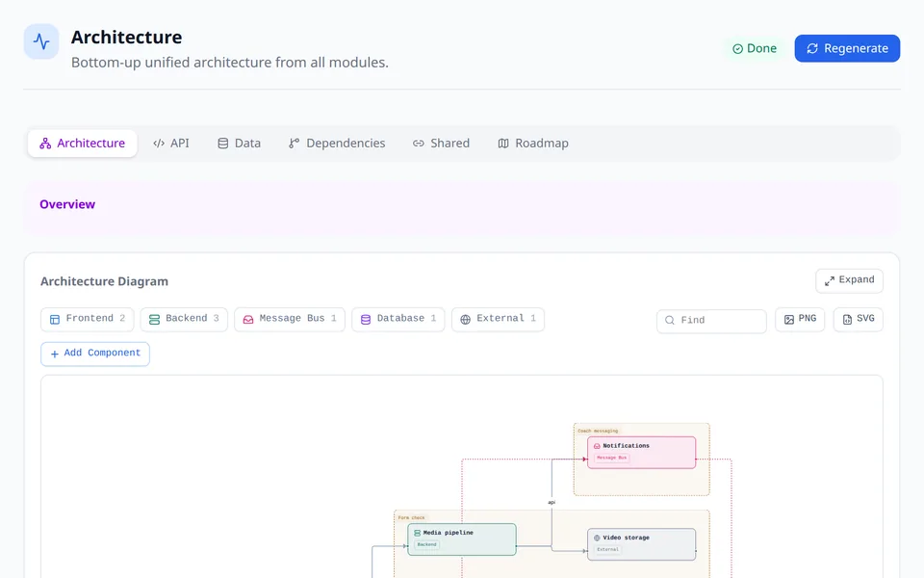This screenshot has width=924, height=578.
Task: Toggle the External component filter
Action: pos(498,320)
